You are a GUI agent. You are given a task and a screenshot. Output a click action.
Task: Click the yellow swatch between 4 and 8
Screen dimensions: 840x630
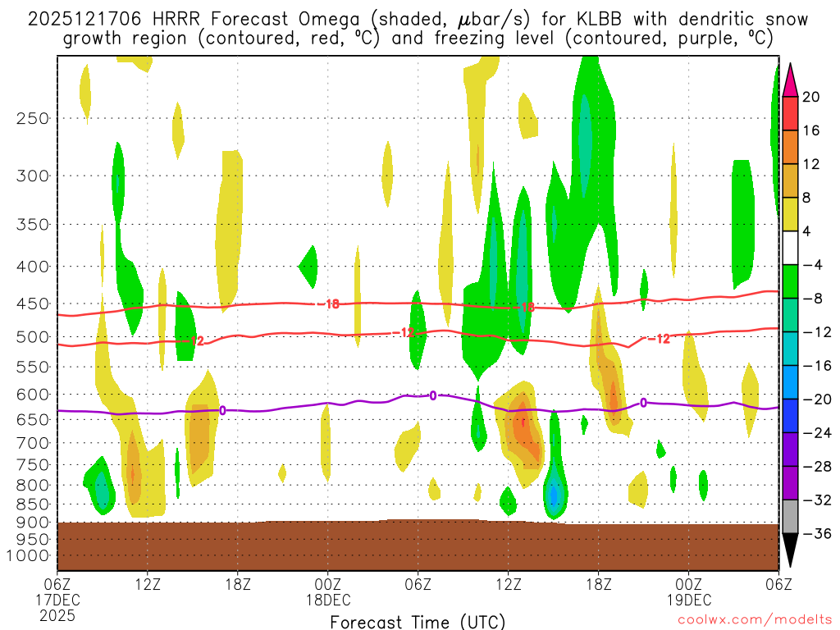(x=790, y=214)
